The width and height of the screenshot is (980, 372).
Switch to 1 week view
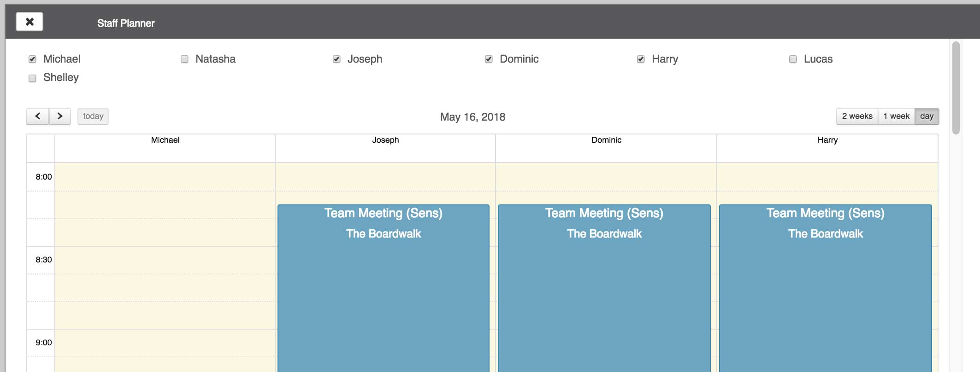(896, 116)
